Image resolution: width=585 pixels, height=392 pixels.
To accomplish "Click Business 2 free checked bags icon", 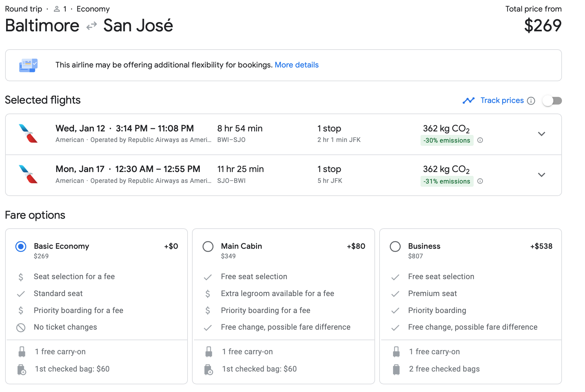I will click(396, 369).
